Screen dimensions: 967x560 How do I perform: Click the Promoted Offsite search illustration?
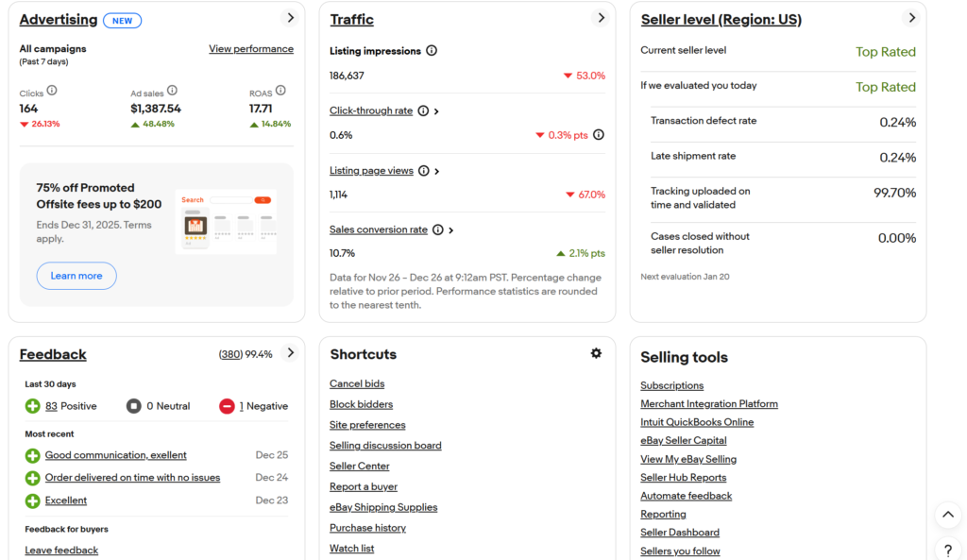point(227,221)
